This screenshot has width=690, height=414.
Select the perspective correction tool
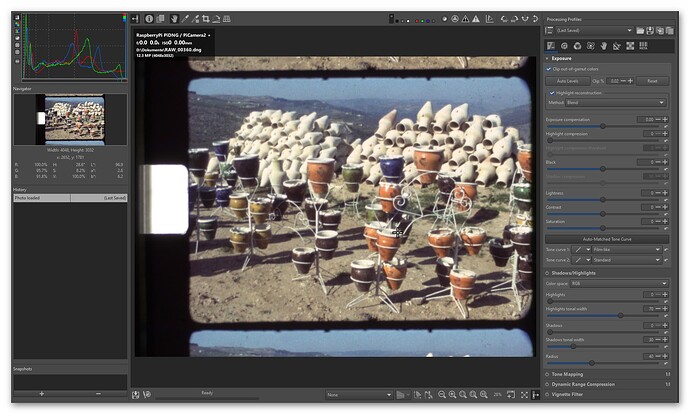[x=227, y=19]
